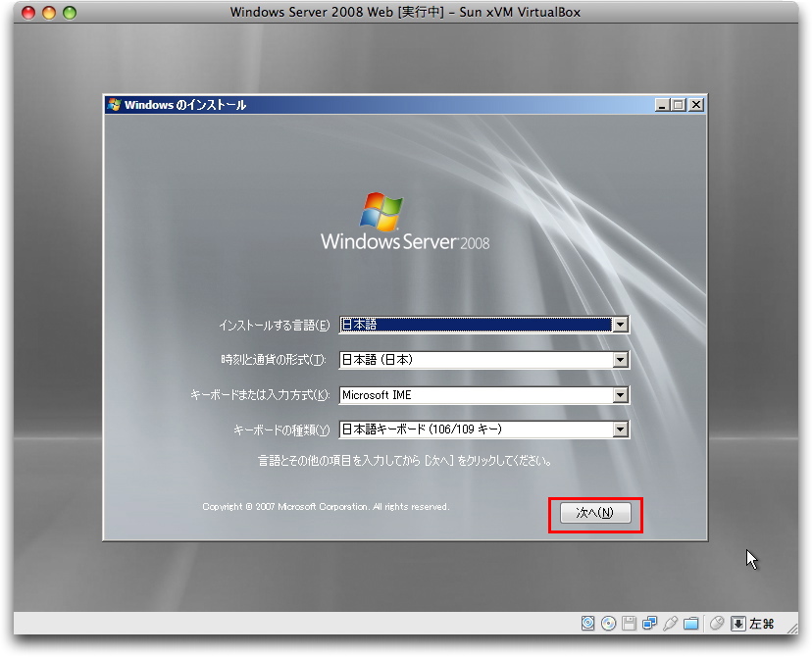The width and height of the screenshot is (812, 657).
Task: Open the shared folders status icon
Action: pyautogui.click(x=691, y=623)
